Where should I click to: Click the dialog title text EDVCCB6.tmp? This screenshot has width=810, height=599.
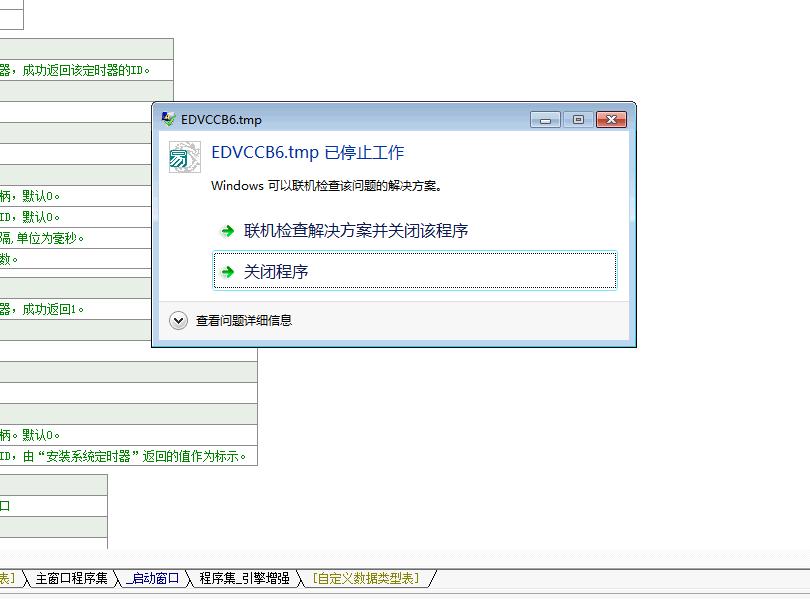(x=221, y=120)
